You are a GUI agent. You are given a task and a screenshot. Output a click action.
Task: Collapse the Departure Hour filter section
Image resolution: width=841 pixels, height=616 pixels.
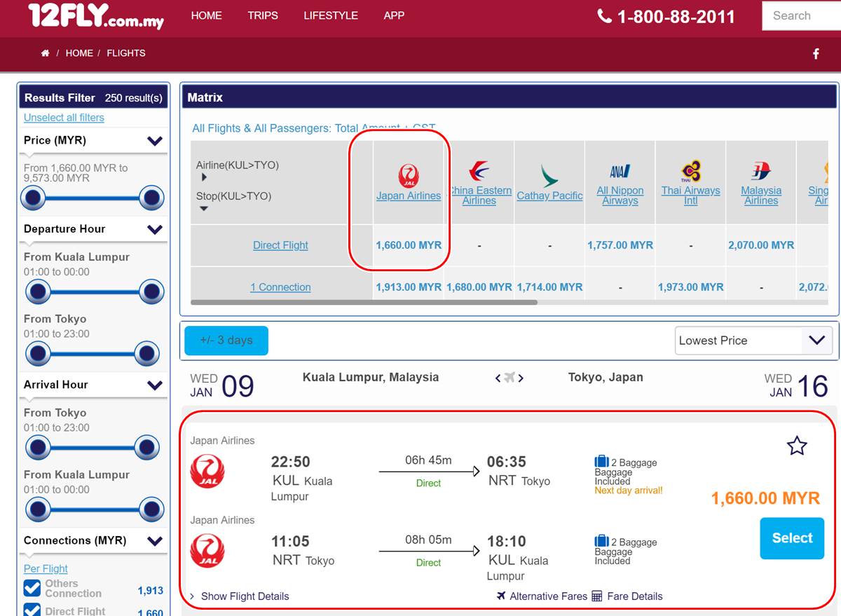click(x=155, y=229)
